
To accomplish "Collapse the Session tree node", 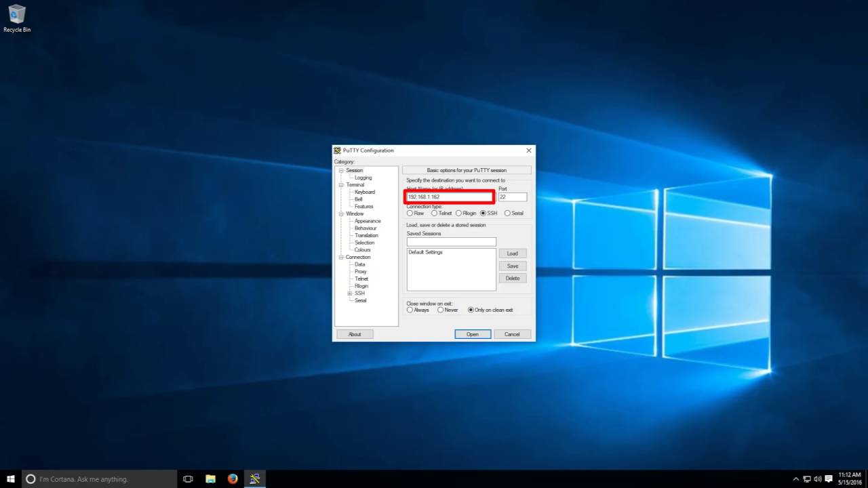I will pos(340,170).
